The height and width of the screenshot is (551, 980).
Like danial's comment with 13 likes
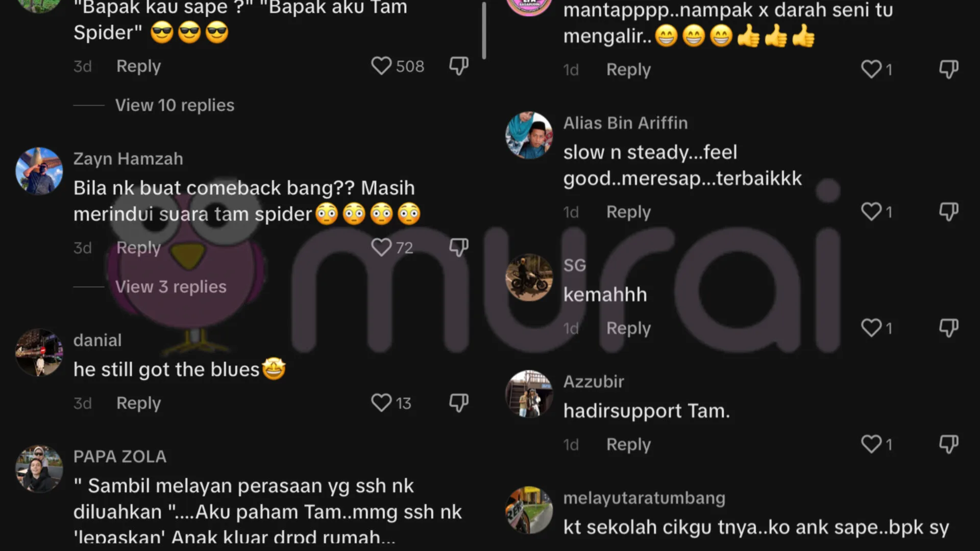pyautogui.click(x=381, y=403)
